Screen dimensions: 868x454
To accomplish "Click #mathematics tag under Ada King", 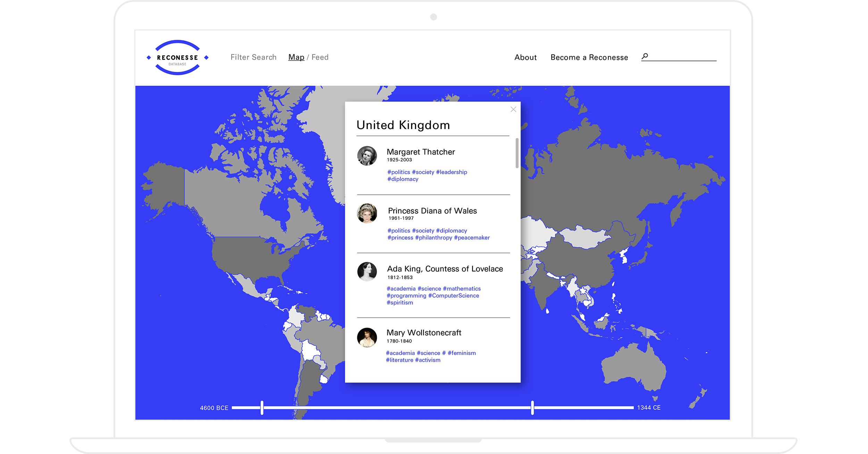I will click(462, 289).
